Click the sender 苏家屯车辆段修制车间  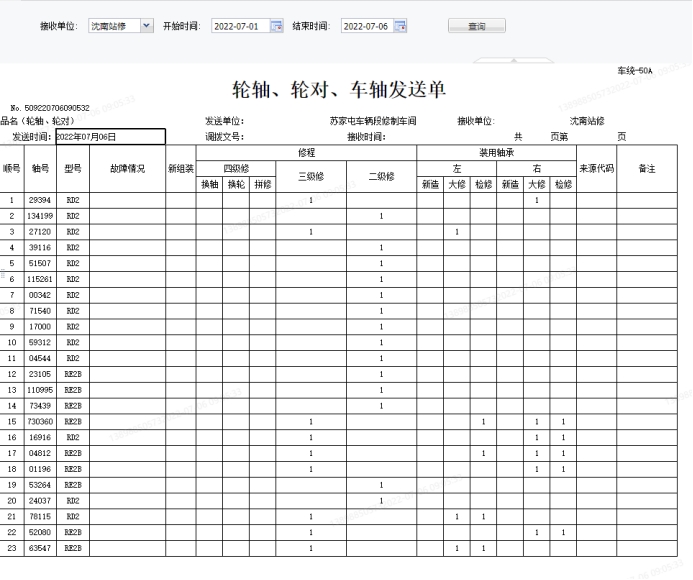(x=373, y=121)
